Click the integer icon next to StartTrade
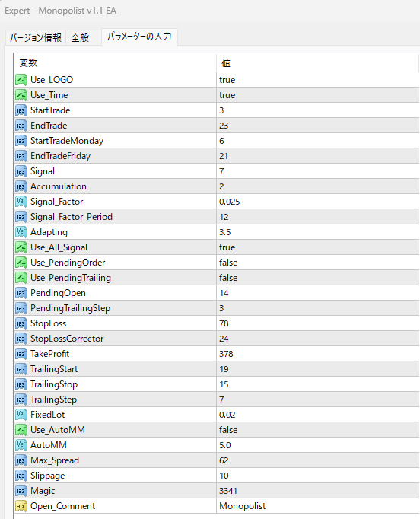This screenshot has height=519, width=420. click(21, 110)
